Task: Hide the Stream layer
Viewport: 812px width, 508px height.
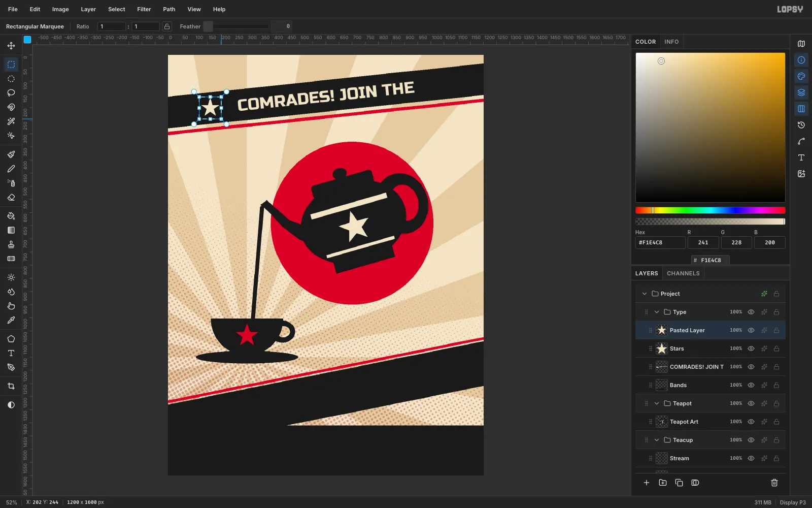Action: [x=751, y=458]
